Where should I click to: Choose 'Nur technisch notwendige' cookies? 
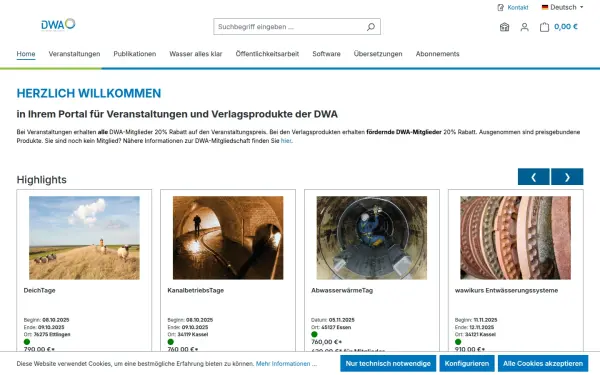(388, 364)
